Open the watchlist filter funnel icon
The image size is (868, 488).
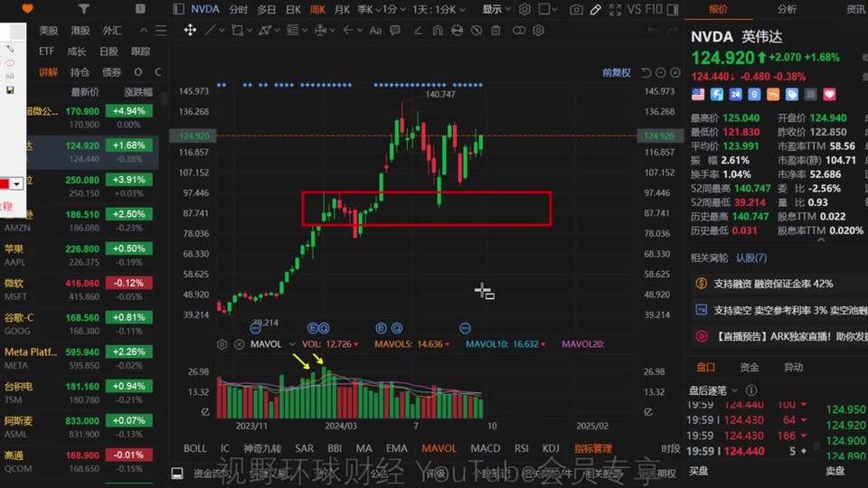[83, 8]
